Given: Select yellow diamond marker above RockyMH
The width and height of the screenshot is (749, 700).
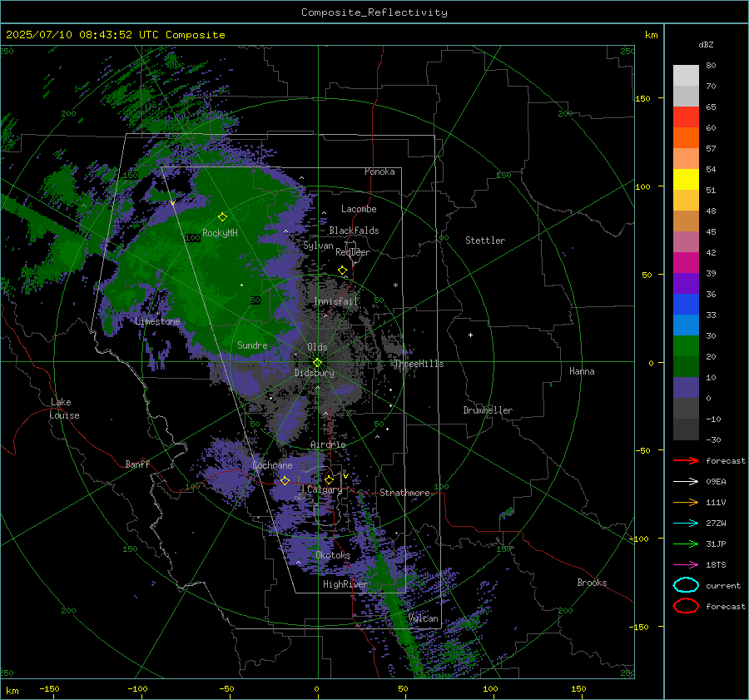Looking at the screenshot, I should point(222,217).
